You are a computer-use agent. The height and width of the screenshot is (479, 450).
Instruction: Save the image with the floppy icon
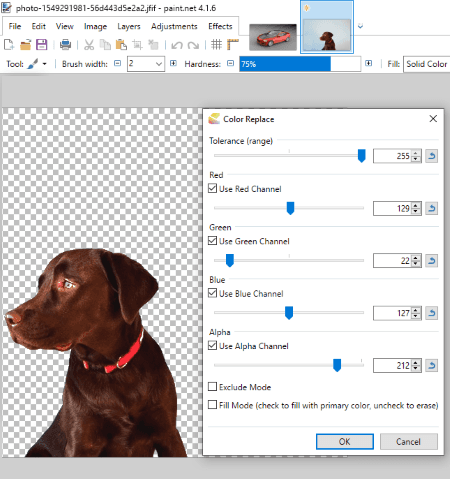pos(42,44)
